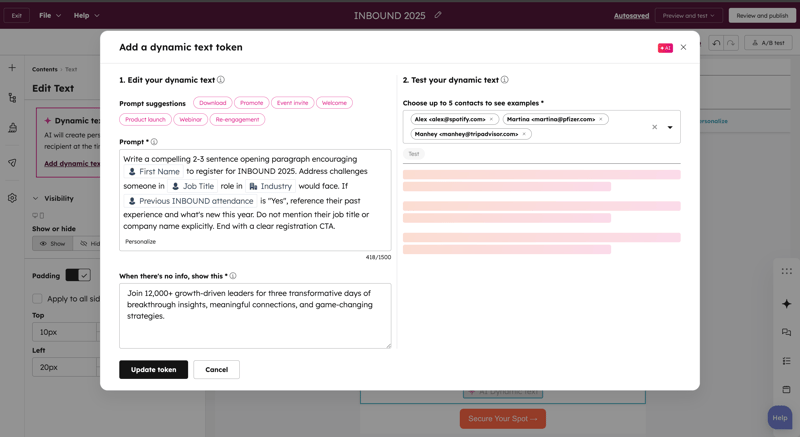Open the File menu
The height and width of the screenshot is (437, 800).
[x=50, y=16]
